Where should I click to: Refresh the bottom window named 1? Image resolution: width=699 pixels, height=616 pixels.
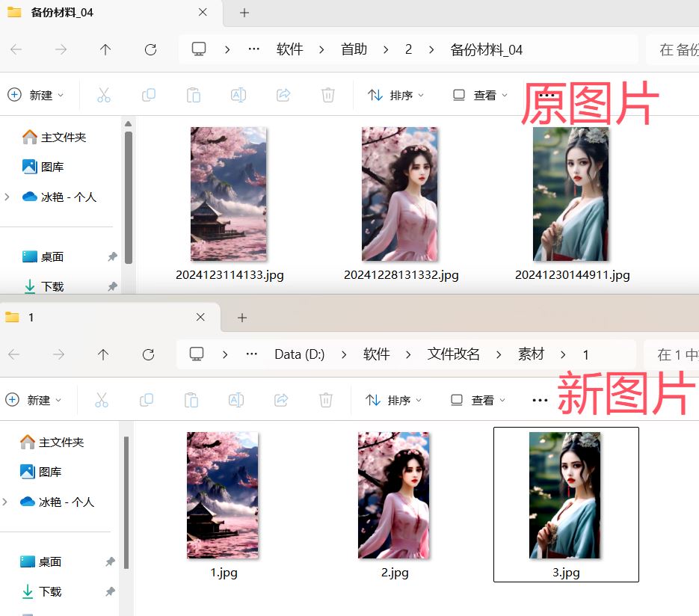point(149,354)
